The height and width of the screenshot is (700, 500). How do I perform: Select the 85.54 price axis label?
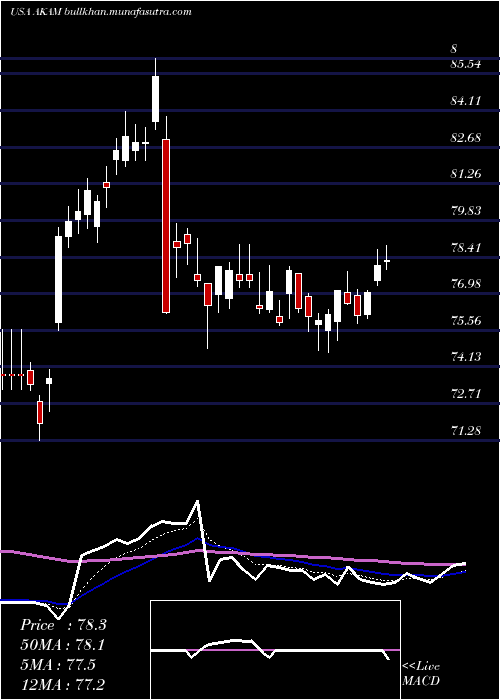(466, 64)
